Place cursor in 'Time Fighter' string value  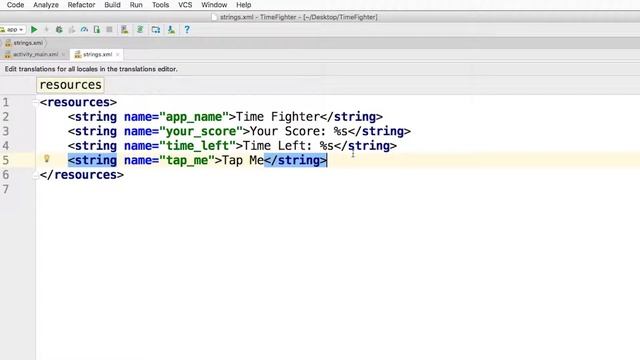pyautogui.click(x=278, y=117)
